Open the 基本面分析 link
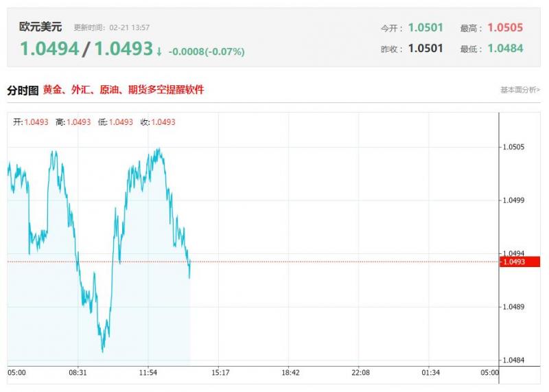Image resolution: width=549 pixels, height=392 pixels. [520, 90]
